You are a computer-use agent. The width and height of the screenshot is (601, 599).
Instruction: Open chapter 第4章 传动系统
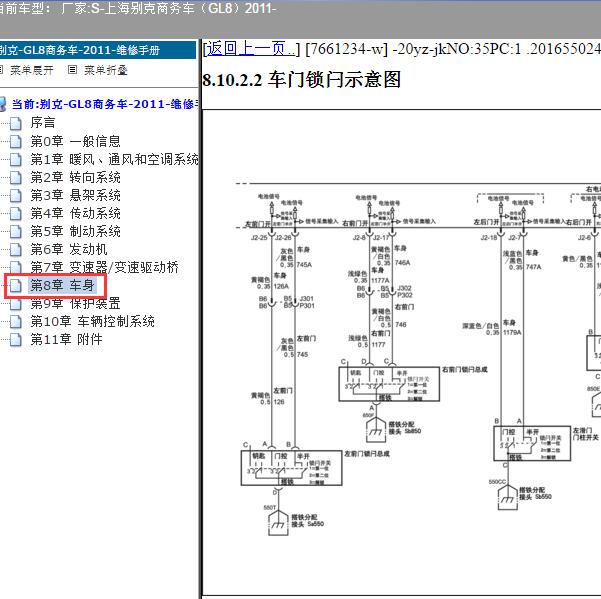[76, 213]
